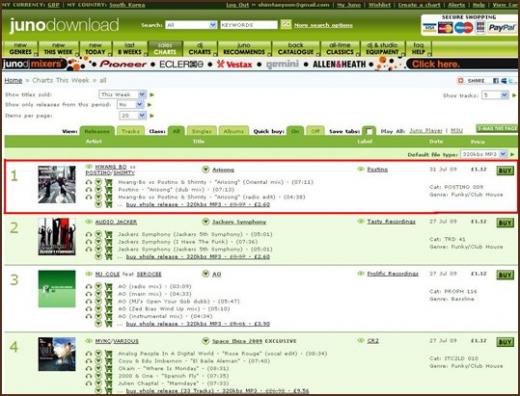520x396 pixels.
Task: Click the headphone preview icon for first Arisong track
Action: (x=88, y=182)
